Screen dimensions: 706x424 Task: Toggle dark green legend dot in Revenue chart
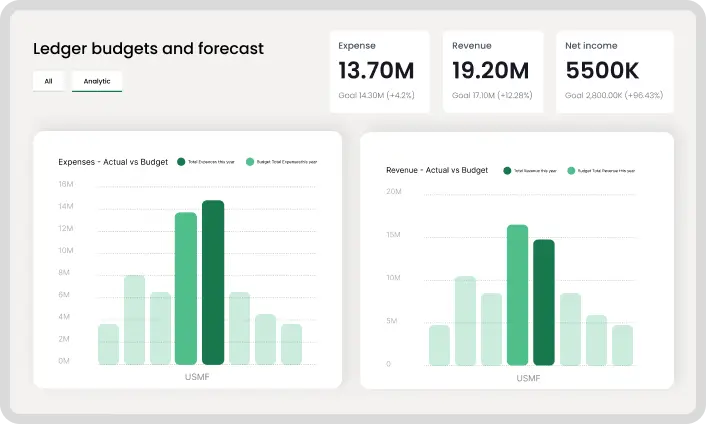click(508, 171)
